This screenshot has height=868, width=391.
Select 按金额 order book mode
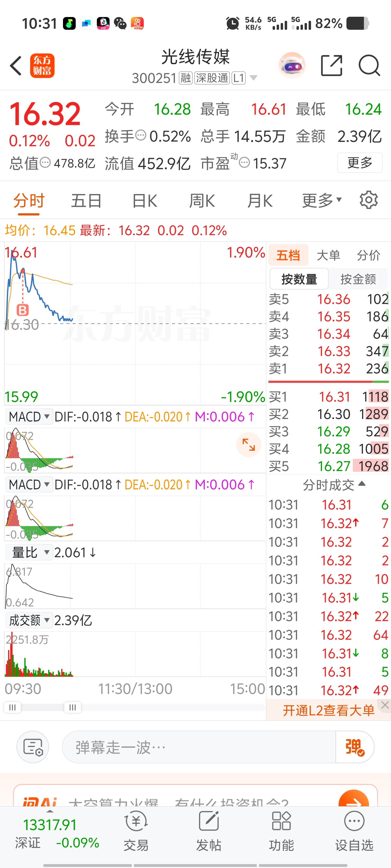coord(358,279)
